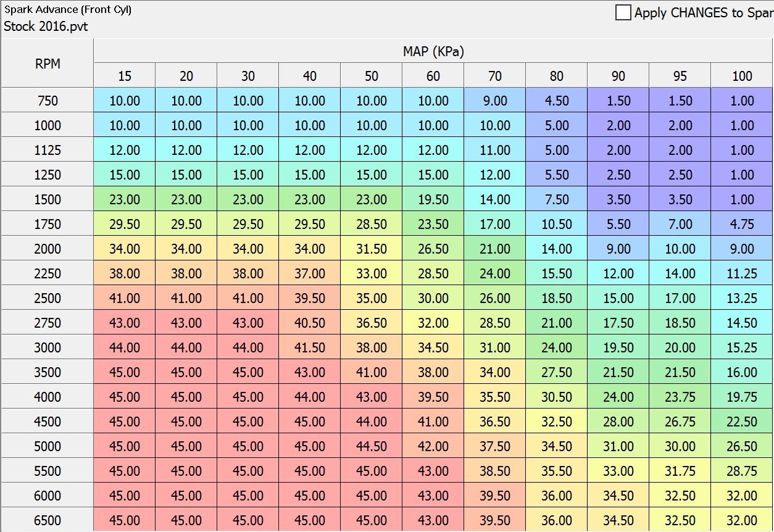The width and height of the screenshot is (774, 532).
Task: Click the 45.00 cell at 6500 RPM, 15 KPa
Action: coord(123,520)
